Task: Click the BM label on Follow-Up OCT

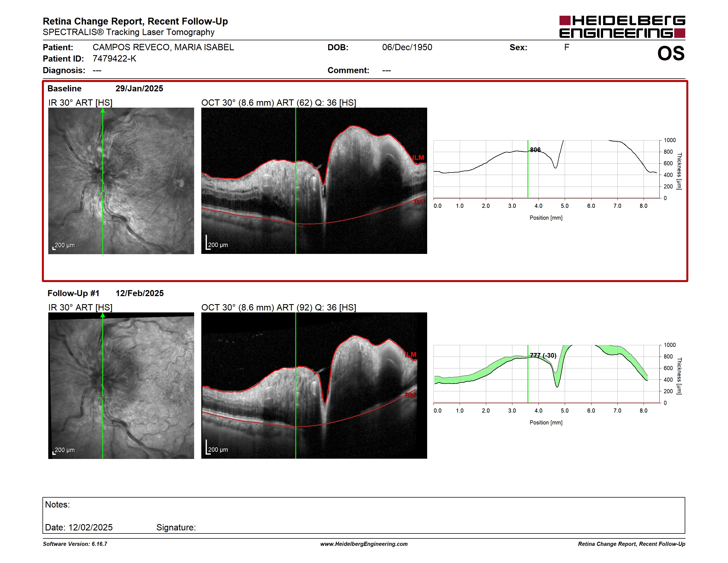Action: [x=410, y=395]
